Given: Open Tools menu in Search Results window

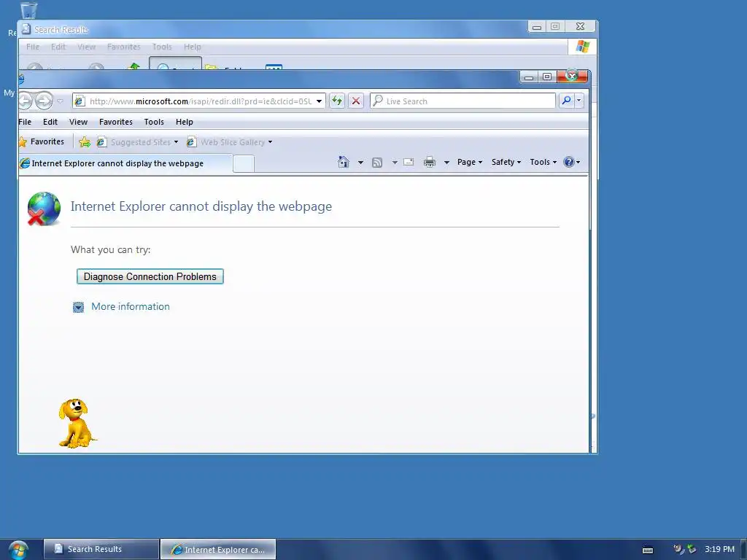Looking at the screenshot, I should point(162,47).
